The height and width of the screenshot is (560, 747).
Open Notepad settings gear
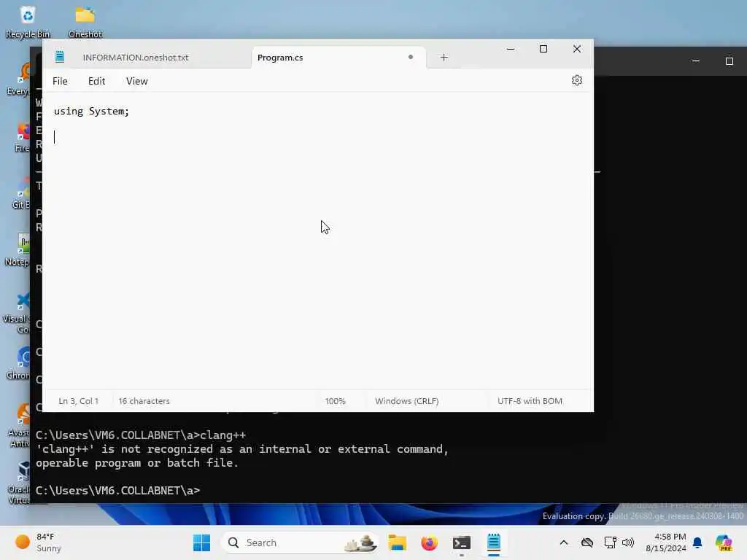tap(576, 80)
